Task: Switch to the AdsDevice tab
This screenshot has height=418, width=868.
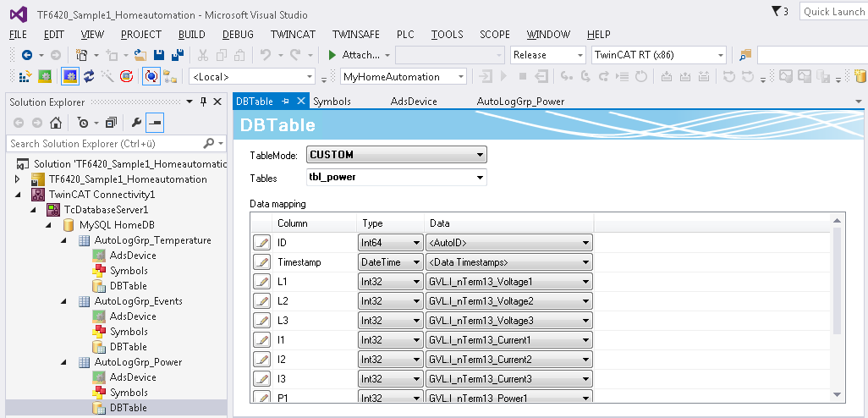Action: 414,102
